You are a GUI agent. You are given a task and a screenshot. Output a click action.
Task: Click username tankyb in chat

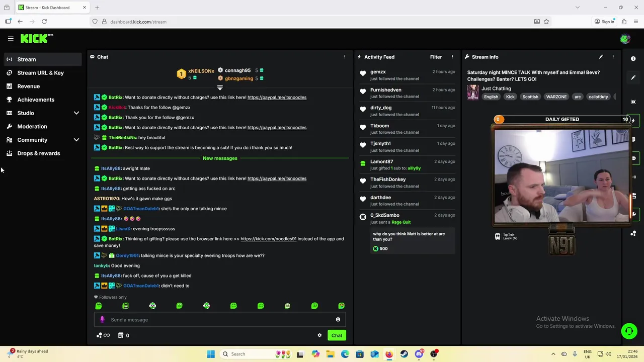click(101, 265)
